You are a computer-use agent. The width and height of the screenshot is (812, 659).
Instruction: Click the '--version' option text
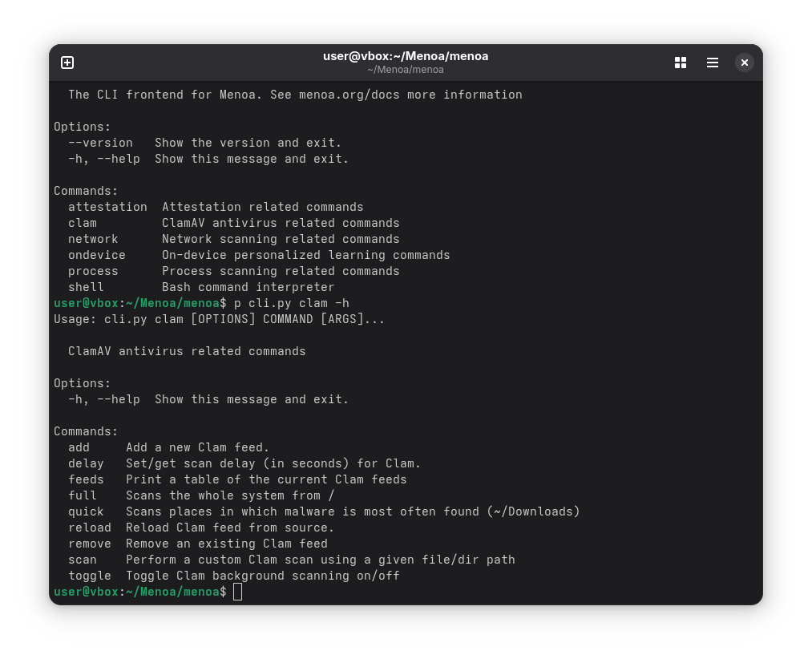click(100, 143)
